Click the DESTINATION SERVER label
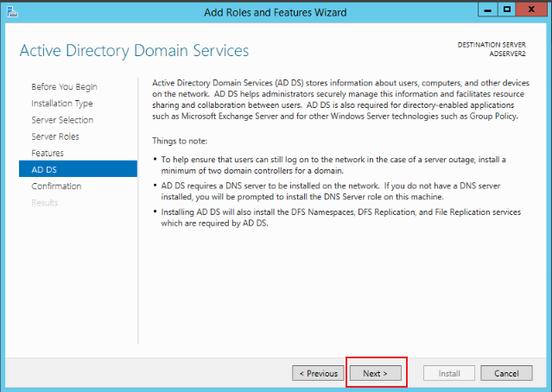The height and width of the screenshot is (392, 552). point(492,45)
